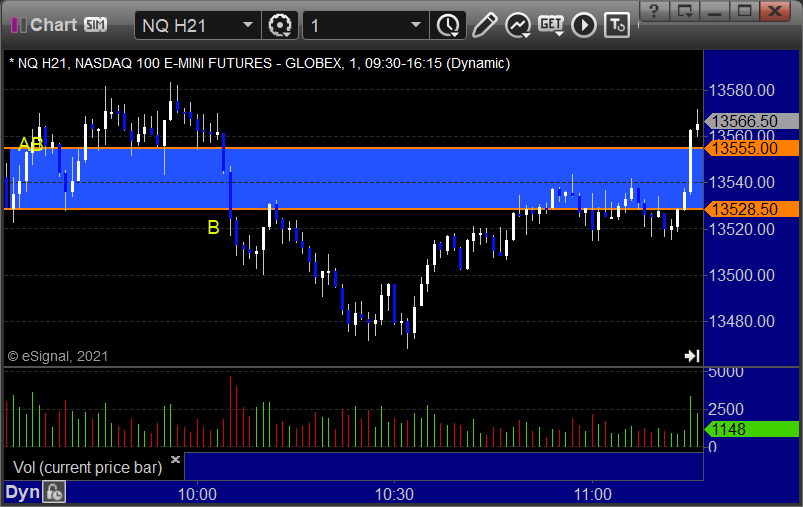Image resolution: width=803 pixels, height=507 pixels.
Task: Click the SIM mode badge
Action: tap(95, 25)
